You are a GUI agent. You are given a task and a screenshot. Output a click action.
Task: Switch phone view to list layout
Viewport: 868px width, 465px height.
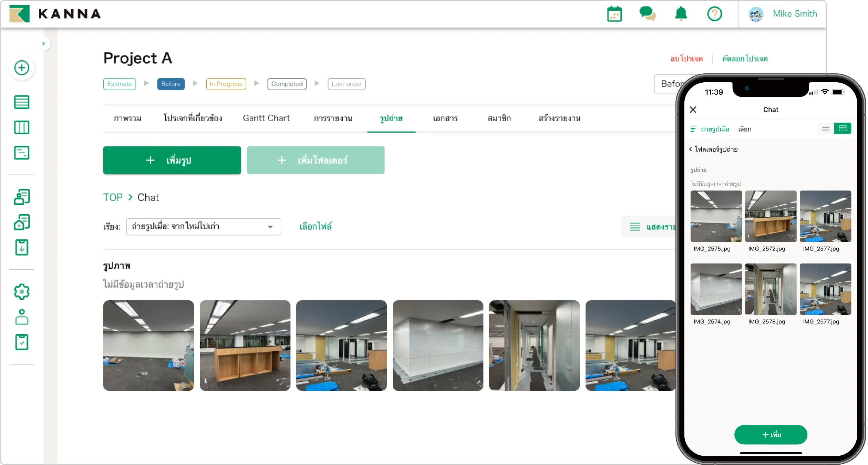pyautogui.click(x=826, y=128)
